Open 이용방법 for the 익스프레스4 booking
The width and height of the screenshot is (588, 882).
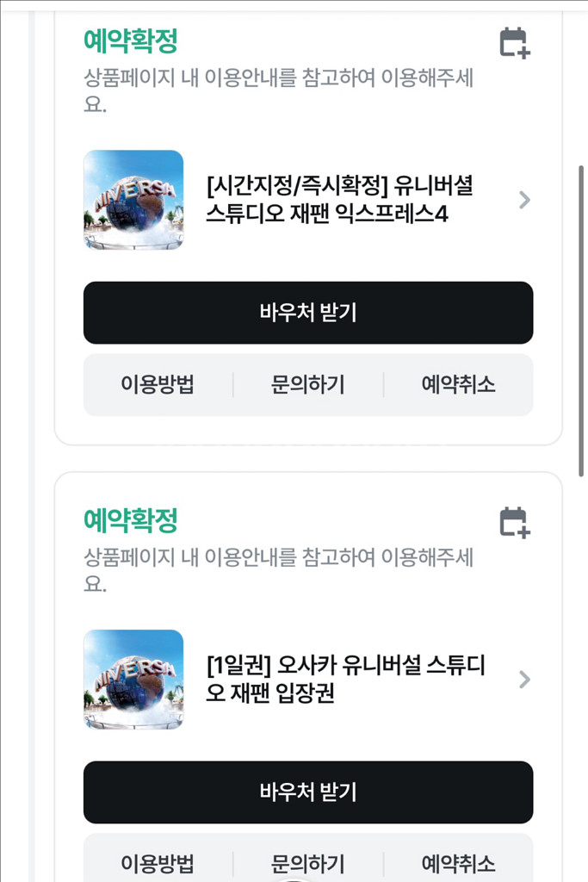pyautogui.click(x=158, y=385)
